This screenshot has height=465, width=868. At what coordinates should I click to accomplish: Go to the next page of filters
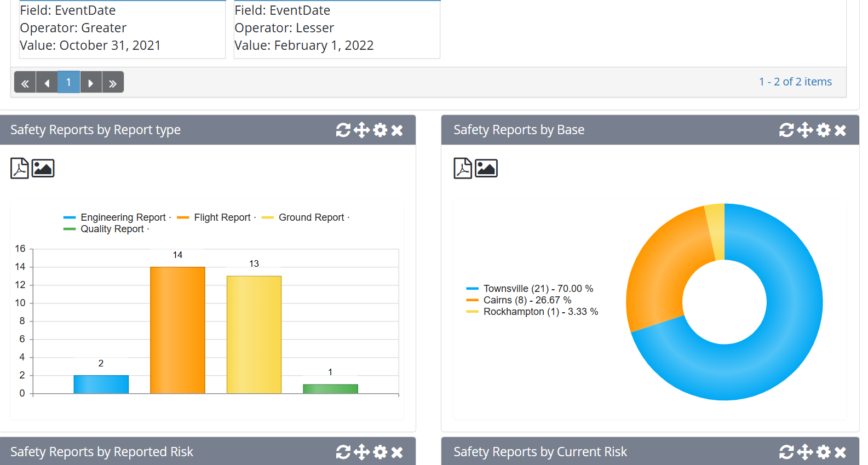pyautogui.click(x=91, y=83)
